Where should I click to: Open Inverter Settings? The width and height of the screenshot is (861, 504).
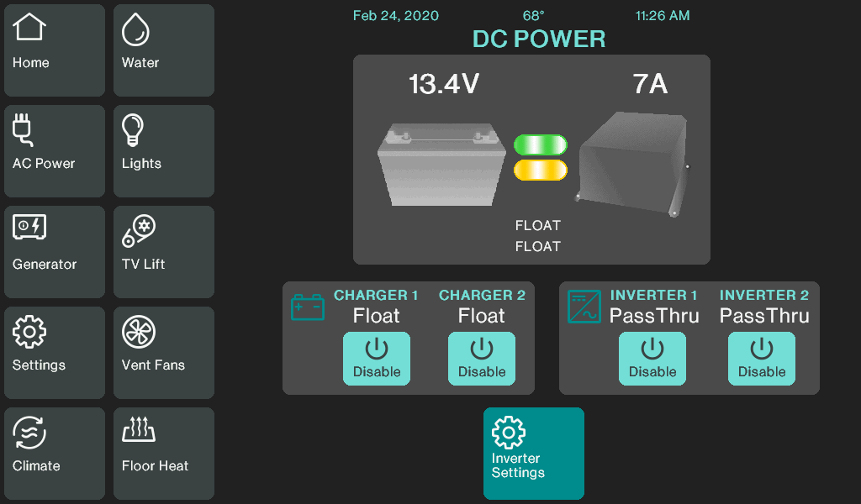pos(534,454)
